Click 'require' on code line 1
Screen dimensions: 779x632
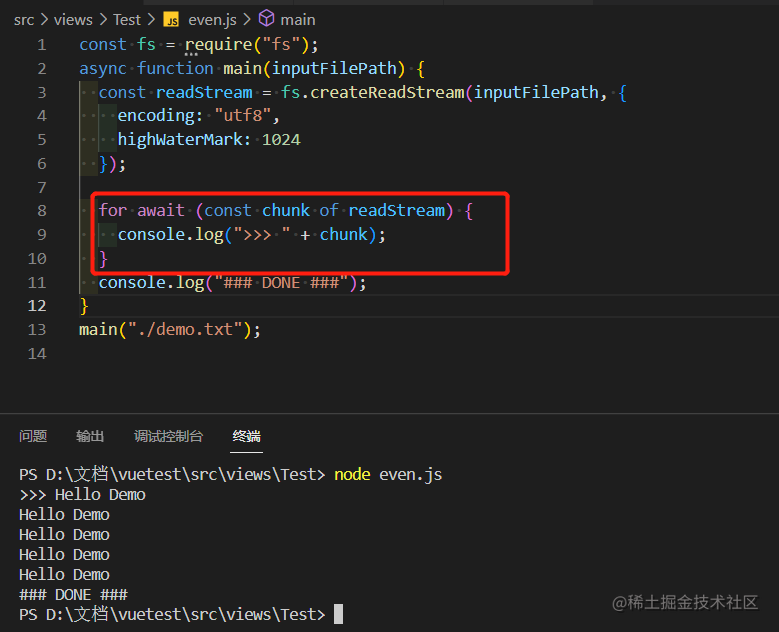point(219,45)
